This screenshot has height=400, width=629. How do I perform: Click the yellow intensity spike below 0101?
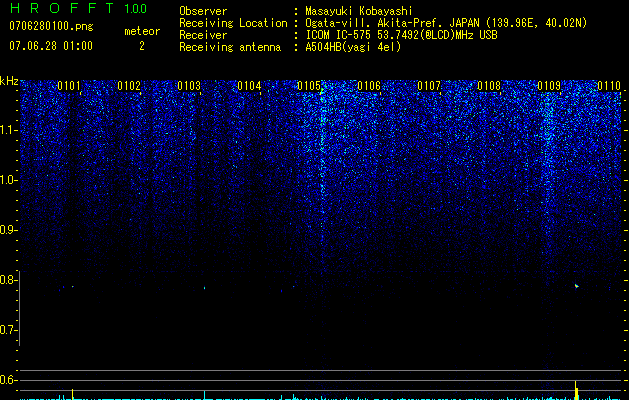click(73, 394)
